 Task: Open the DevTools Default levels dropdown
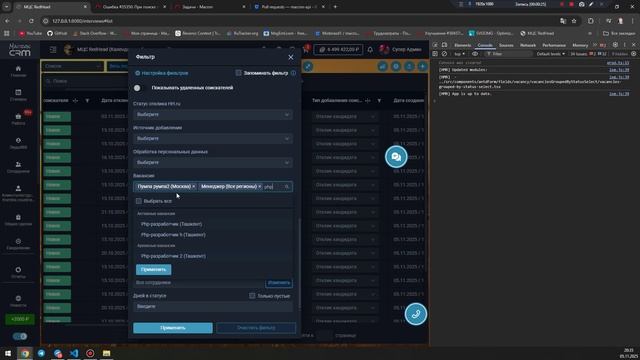(551, 54)
